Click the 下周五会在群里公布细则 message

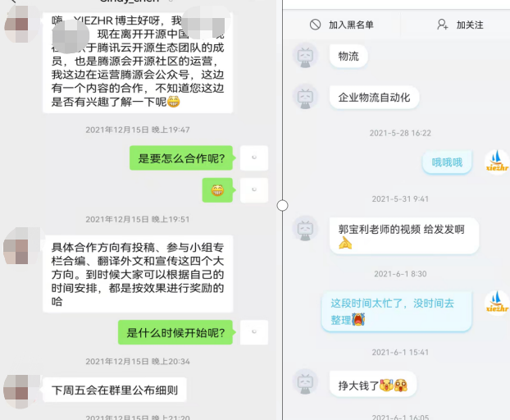[115, 390]
